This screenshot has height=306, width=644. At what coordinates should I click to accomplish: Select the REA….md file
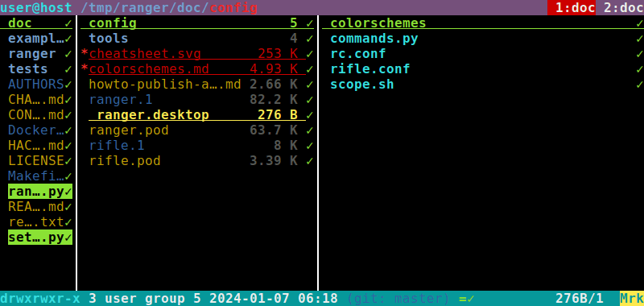tap(36, 207)
